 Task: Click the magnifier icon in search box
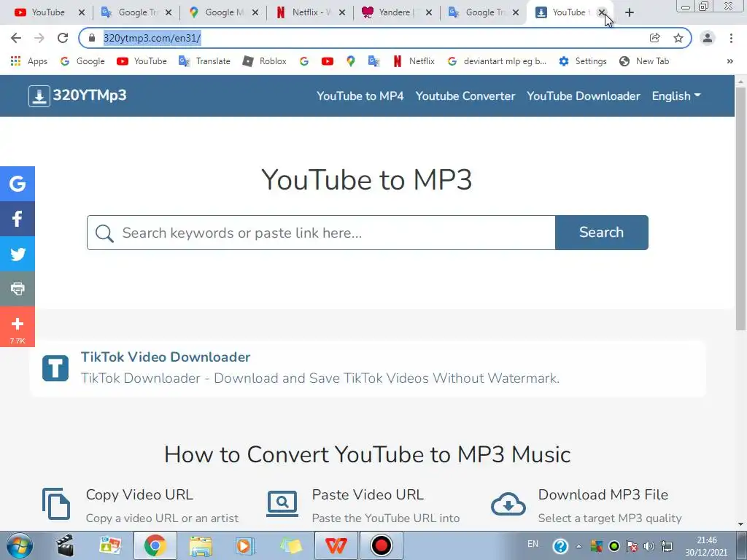(x=104, y=233)
